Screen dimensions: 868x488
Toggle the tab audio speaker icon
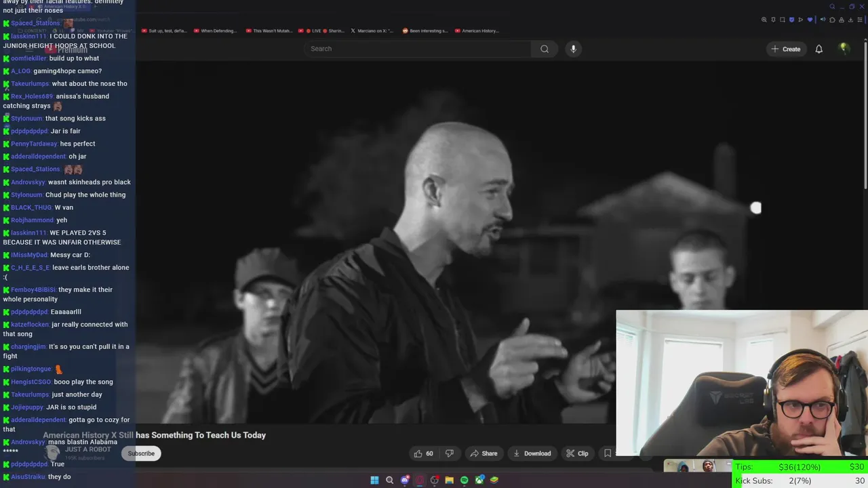823,20
